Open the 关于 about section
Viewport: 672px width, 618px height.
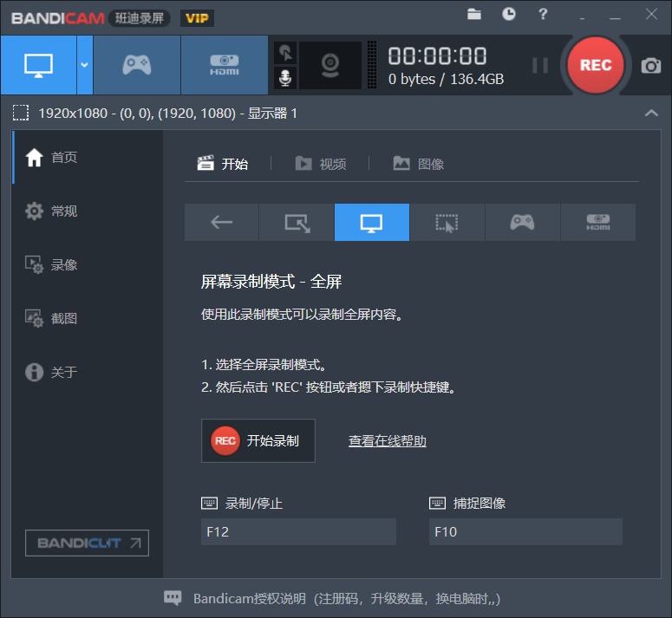(88, 372)
